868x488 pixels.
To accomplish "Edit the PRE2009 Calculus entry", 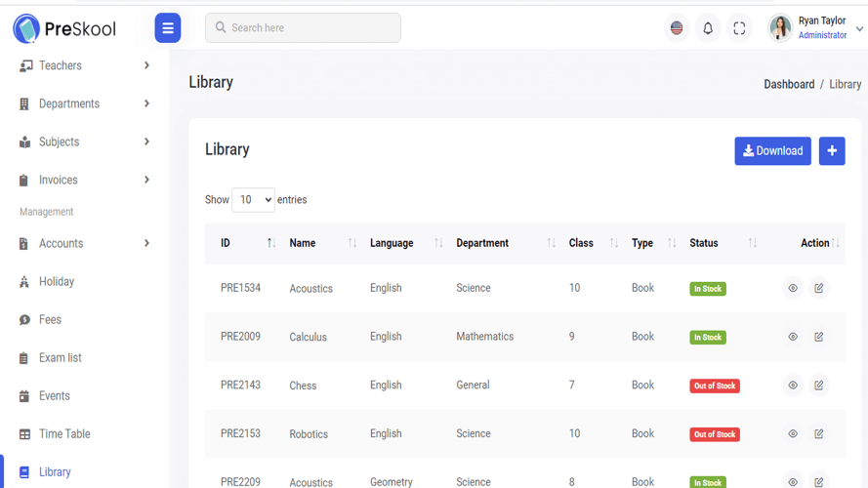I will [x=819, y=337].
